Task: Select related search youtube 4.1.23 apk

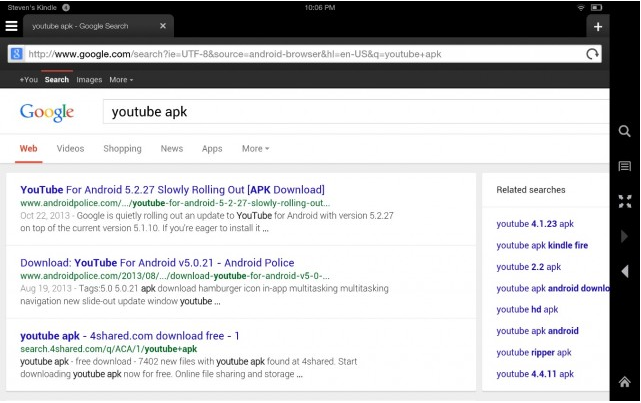Action: (x=535, y=224)
